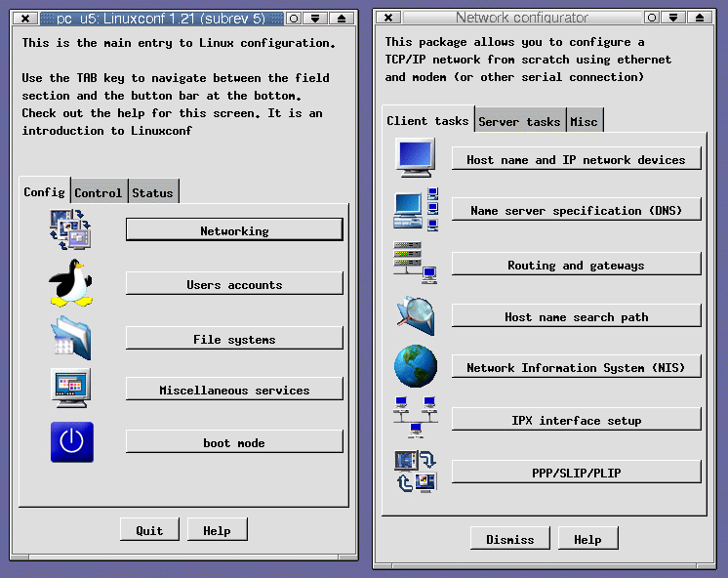Image resolution: width=728 pixels, height=578 pixels.
Task: Click the networked PCs icon beside IPX interface setup
Action: (416, 417)
